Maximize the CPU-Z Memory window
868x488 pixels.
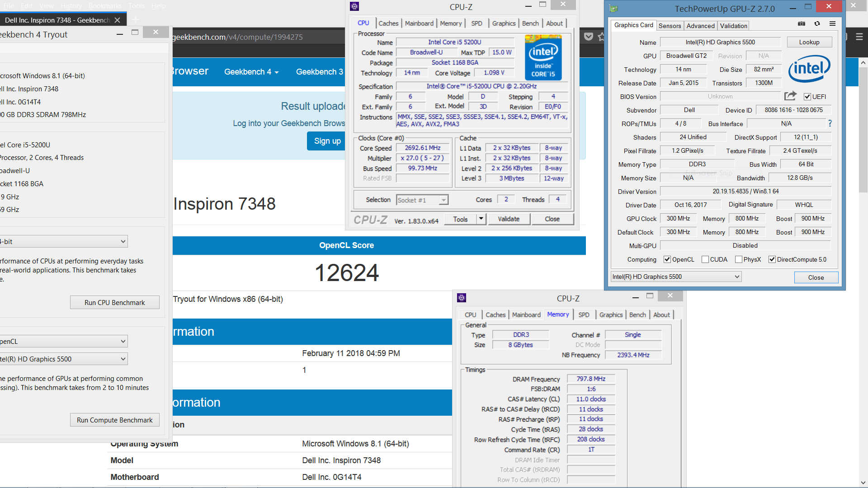[650, 296]
